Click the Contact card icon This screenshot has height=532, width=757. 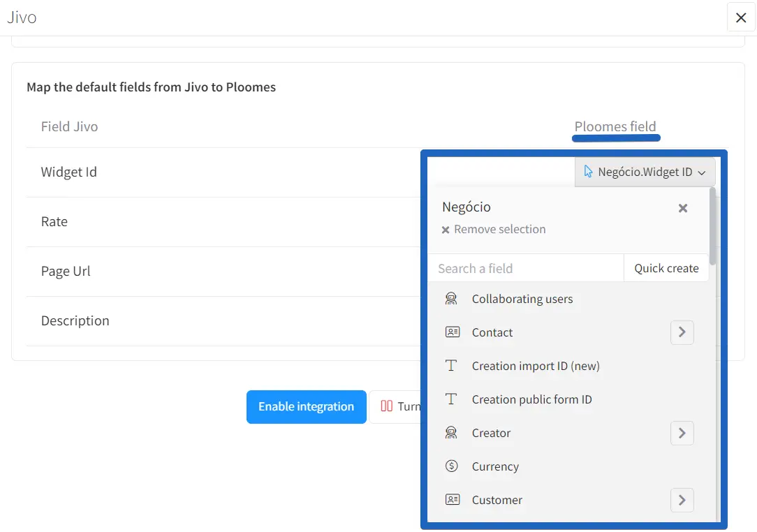click(x=452, y=332)
